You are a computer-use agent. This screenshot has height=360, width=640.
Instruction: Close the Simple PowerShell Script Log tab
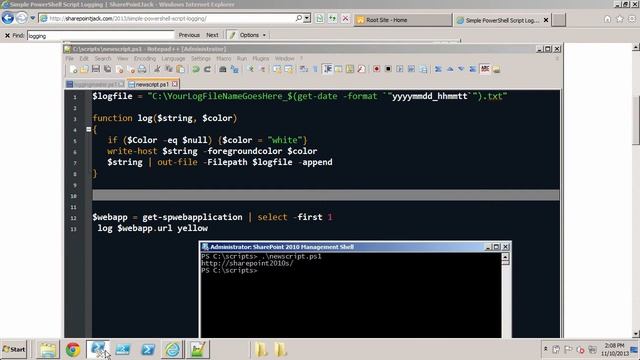[546, 20]
